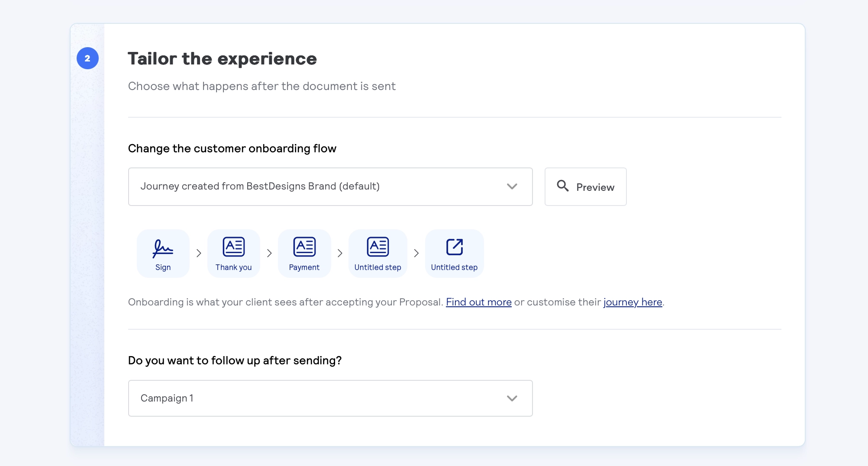This screenshot has width=868, height=466.
Task: Click the journey here link
Action: (632, 302)
